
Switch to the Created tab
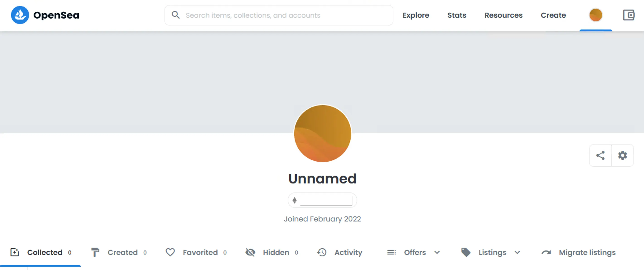[122, 253]
